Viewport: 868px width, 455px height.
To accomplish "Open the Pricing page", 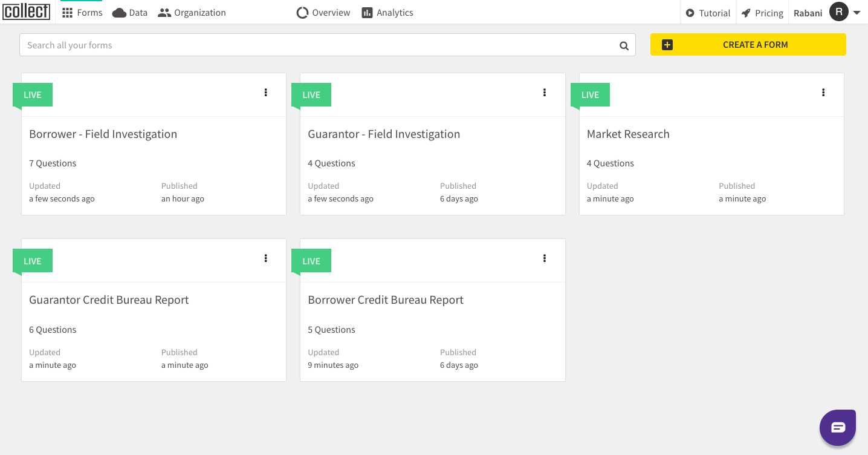I will point(762,13).
